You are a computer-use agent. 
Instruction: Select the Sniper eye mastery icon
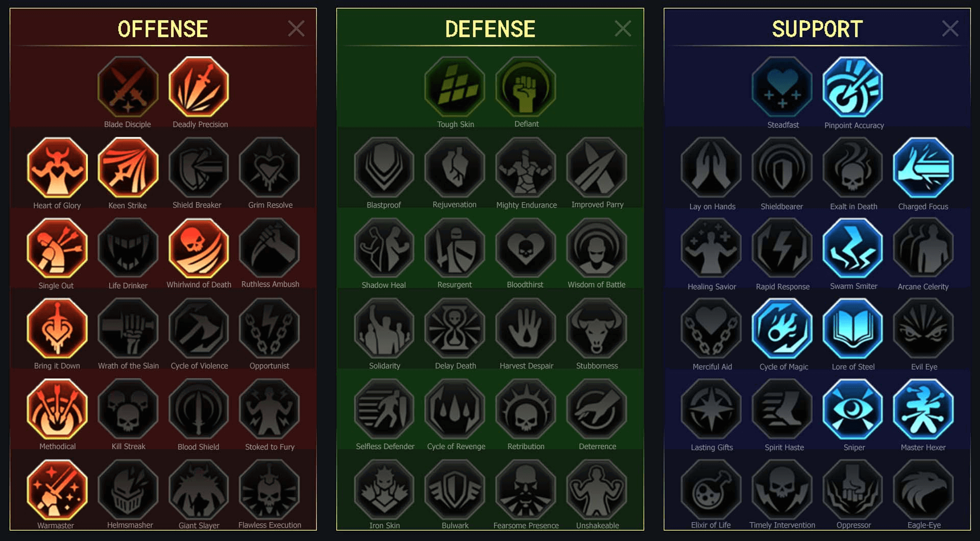tap(853, 409)
